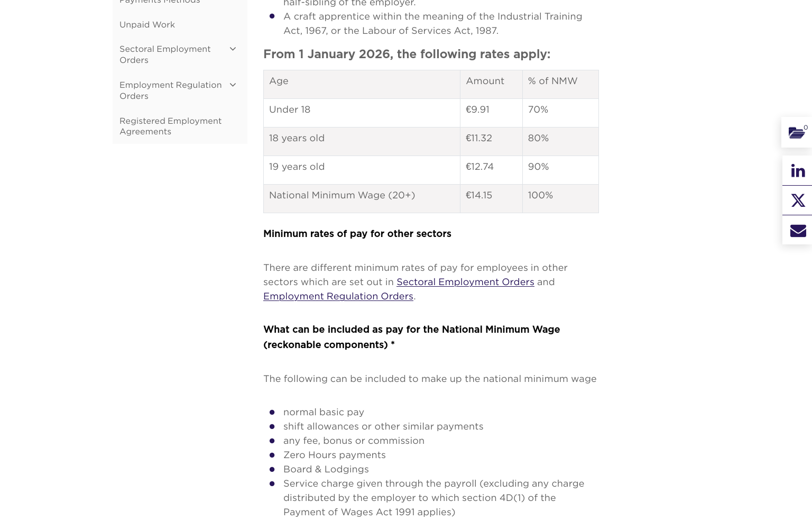
Task: Expand Employment Regulation Orders chevron
Action: [233, 85]
